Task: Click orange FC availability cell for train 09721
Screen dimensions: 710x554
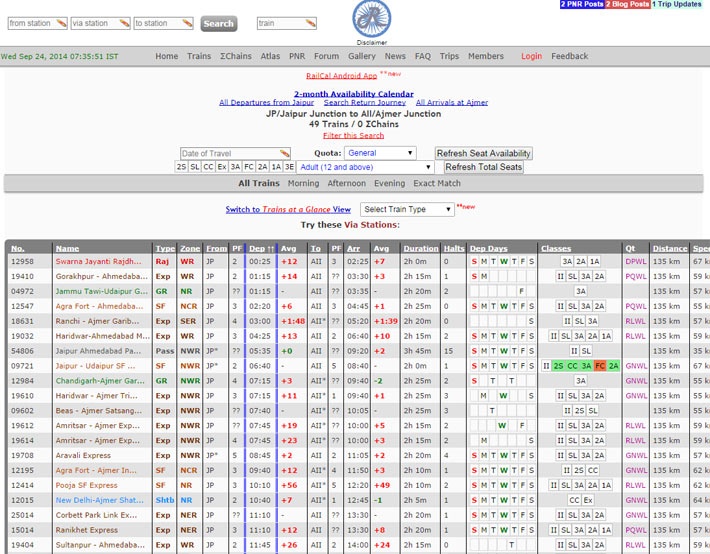Action: (x=600, y=366)
